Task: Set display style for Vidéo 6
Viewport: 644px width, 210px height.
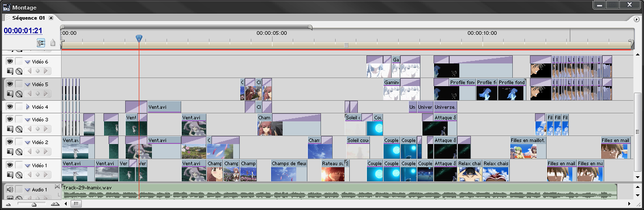Action: tap(10, 71)
